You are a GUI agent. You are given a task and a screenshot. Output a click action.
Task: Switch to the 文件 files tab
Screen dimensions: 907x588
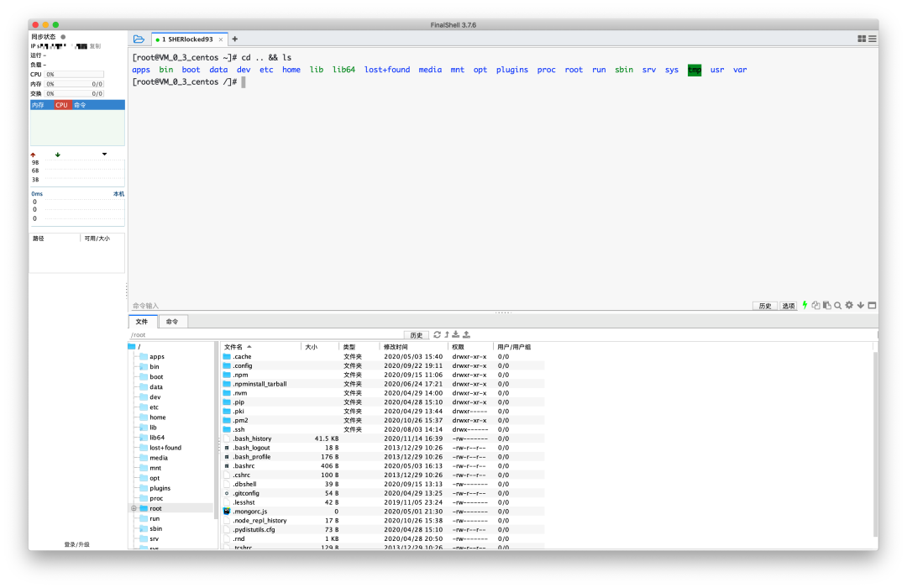pos(142,321)
